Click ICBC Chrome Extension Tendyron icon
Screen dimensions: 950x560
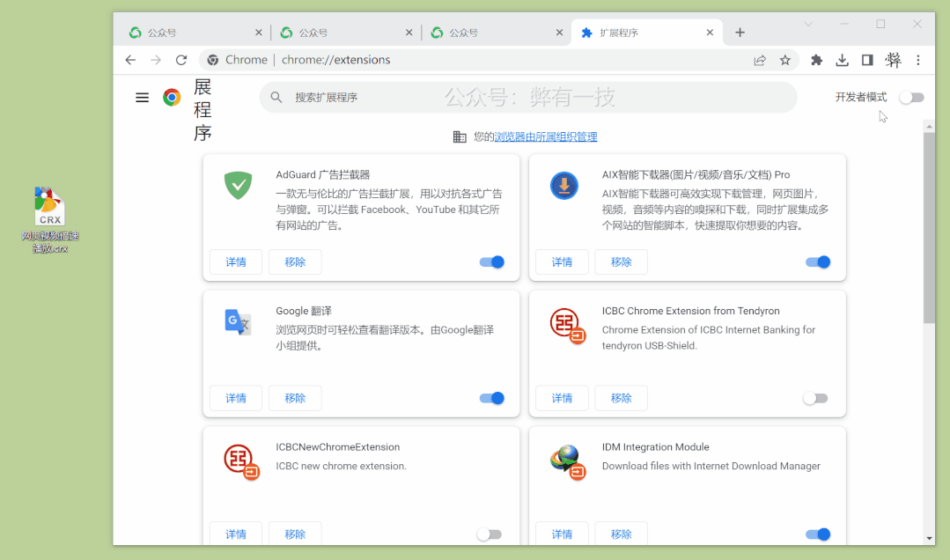568,326
